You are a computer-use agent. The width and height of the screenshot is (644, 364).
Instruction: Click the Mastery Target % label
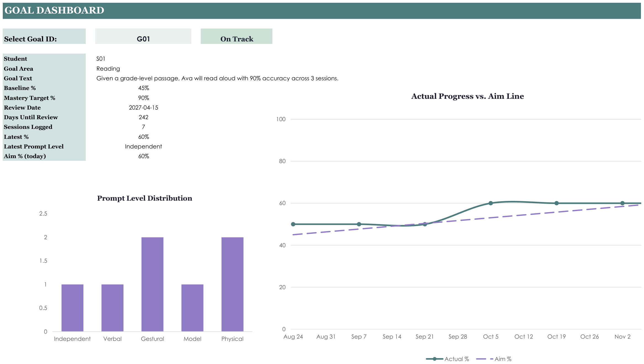coord(30,98)
